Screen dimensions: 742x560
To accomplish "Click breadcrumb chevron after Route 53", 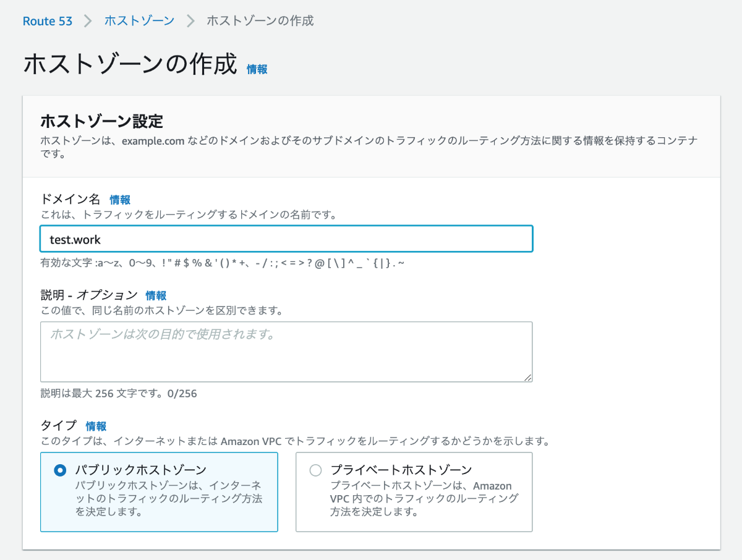I will pyautogui.click(x=88, y=21).
